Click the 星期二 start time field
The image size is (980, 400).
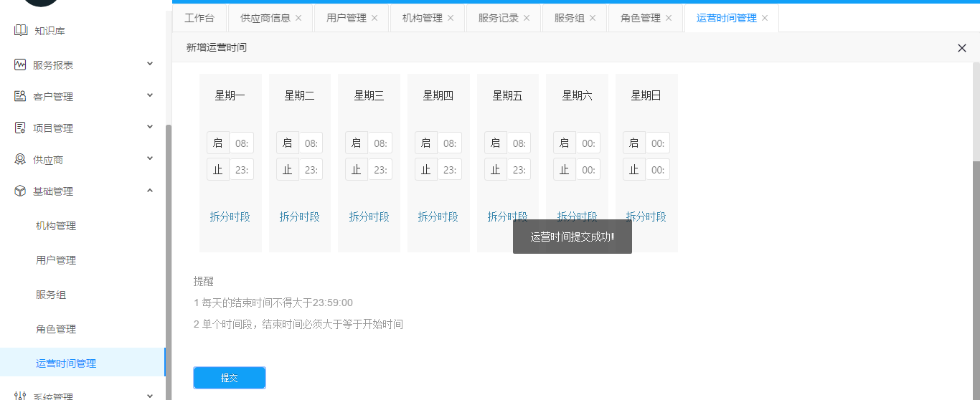tap(311, 143)
